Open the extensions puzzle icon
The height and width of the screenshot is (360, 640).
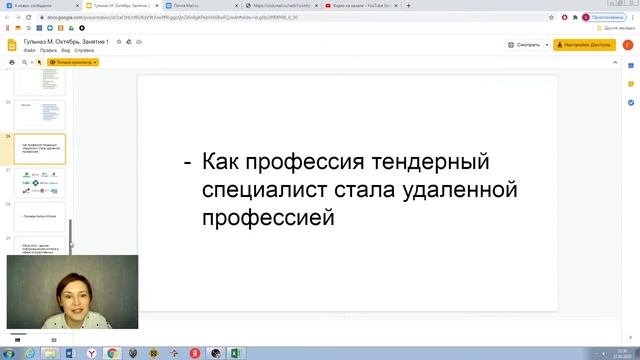click(575, 17)
